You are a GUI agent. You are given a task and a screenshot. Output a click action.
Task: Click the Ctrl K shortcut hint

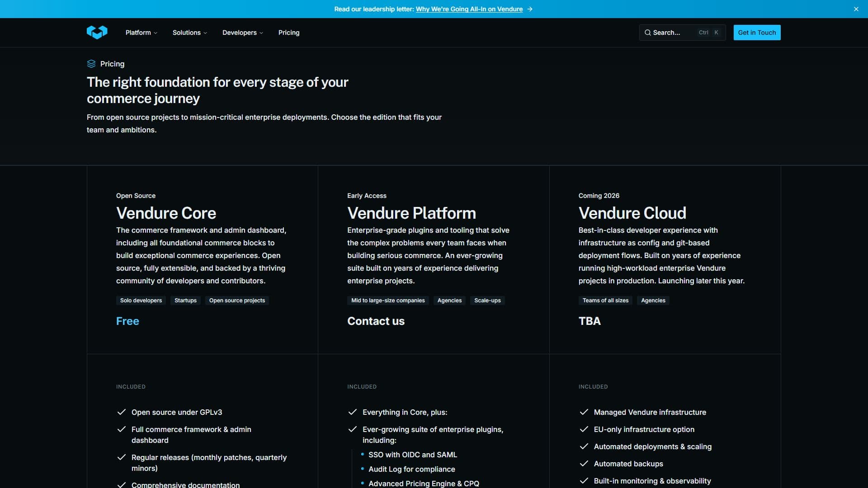pos(708,33)
